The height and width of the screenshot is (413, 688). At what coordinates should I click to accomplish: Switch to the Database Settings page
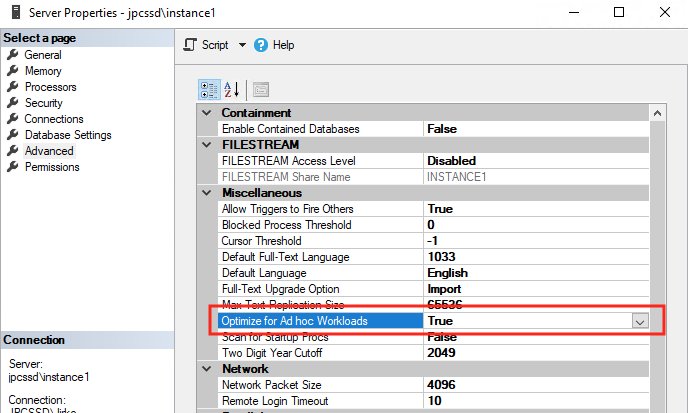pos(68,135)
